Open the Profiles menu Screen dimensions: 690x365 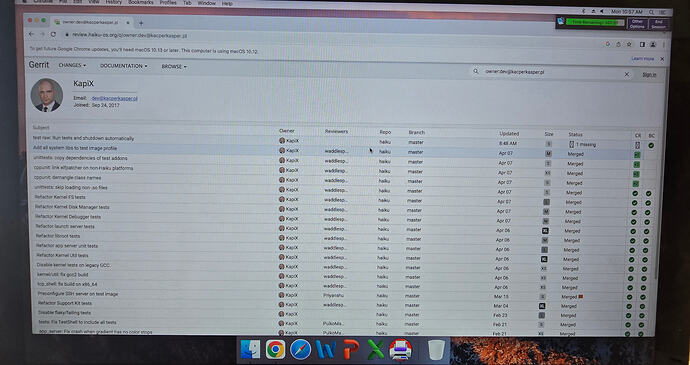tap(168, 3)
